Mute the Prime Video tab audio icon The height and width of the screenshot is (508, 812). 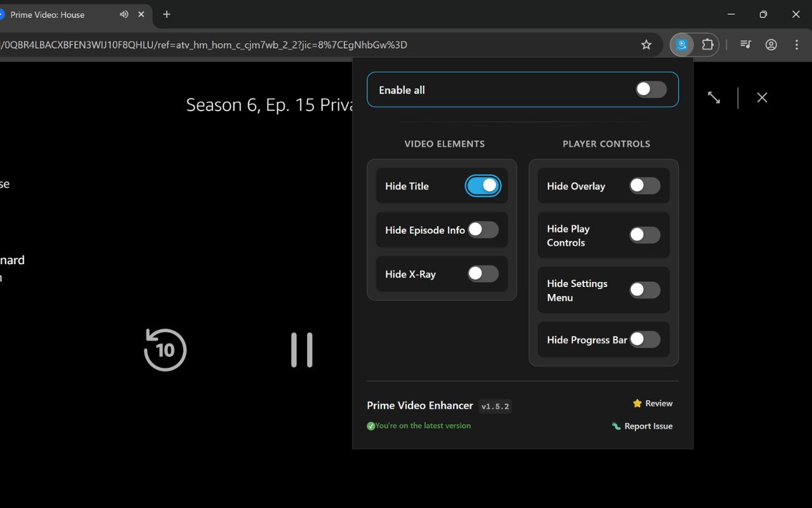(x=124, y=14)
